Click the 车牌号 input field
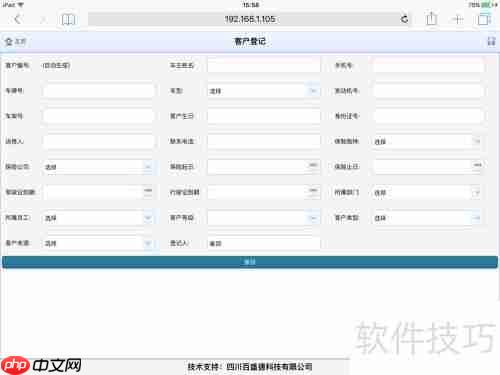 [x=98, y=91]
